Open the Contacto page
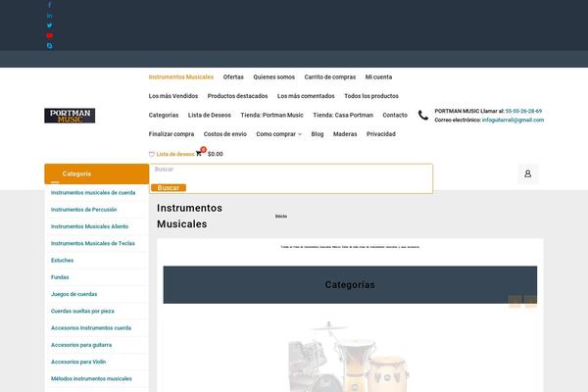Viewport: 588px width, 392px height. (x=395, y=116)
